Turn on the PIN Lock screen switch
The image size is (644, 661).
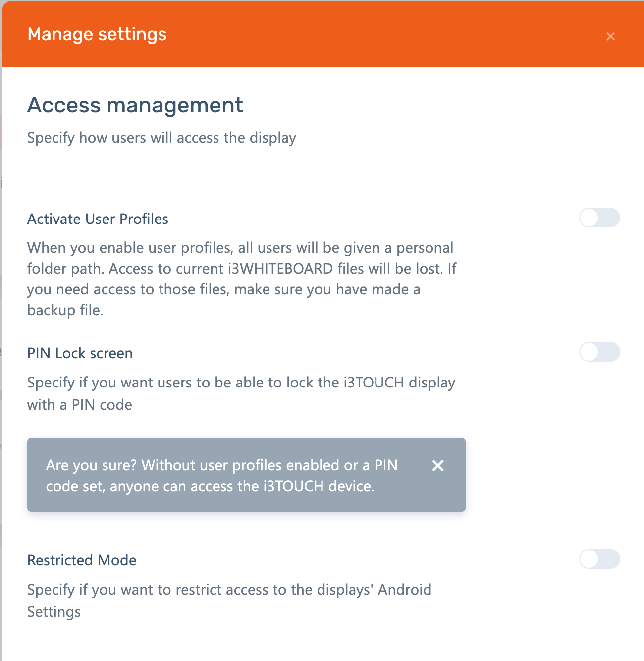(x=599, y=352)
